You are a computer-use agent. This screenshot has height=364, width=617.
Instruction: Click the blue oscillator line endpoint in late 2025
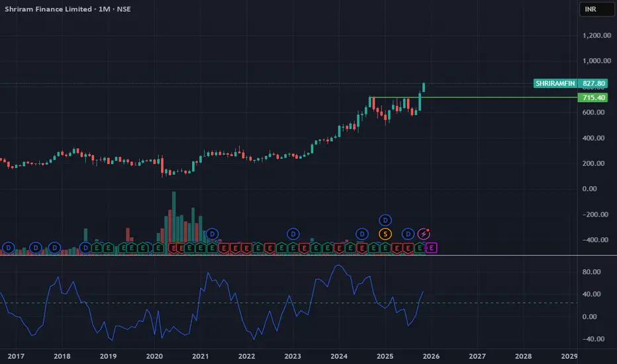point(423,292)
